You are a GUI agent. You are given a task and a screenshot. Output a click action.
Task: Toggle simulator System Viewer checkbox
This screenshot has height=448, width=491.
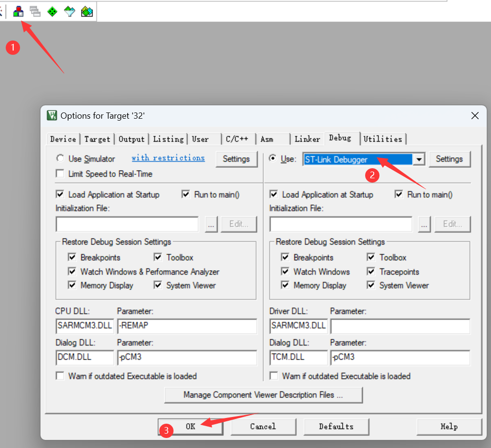[158, 285]
